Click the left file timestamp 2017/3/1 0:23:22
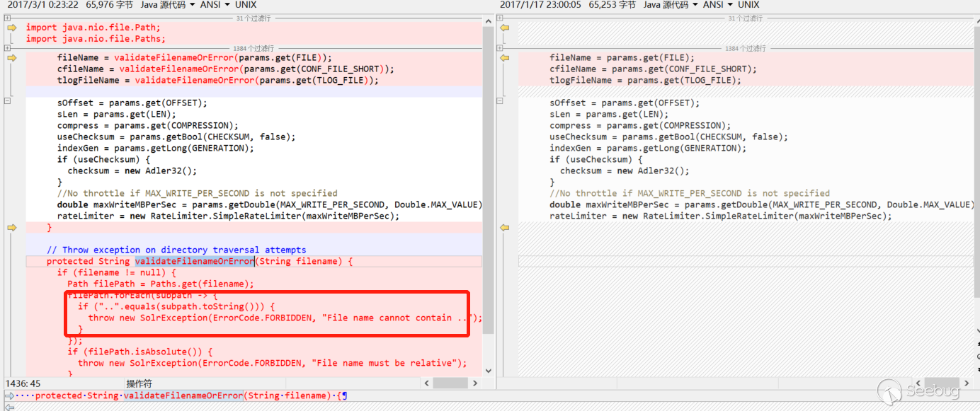 (x=42, y=5)
